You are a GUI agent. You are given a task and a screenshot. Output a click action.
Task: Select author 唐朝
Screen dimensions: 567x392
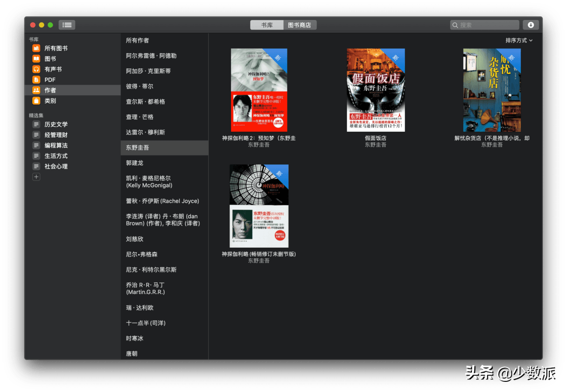[165, 354]
